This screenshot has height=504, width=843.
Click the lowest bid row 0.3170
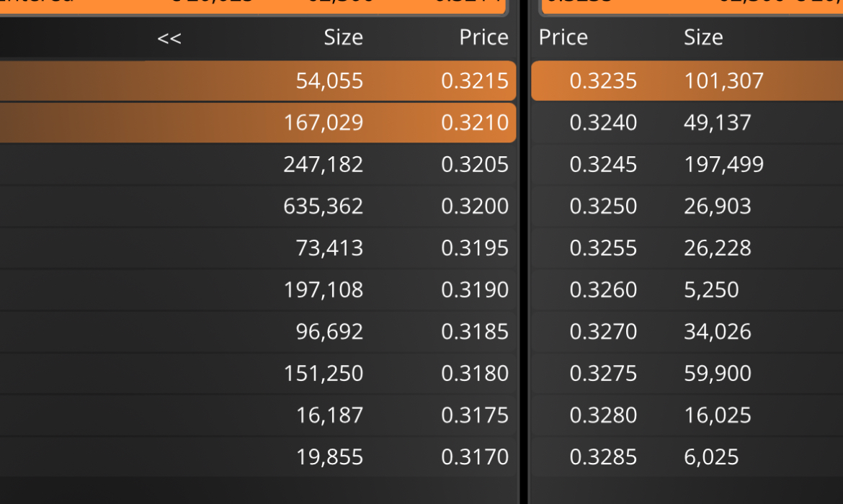(258, 457)
